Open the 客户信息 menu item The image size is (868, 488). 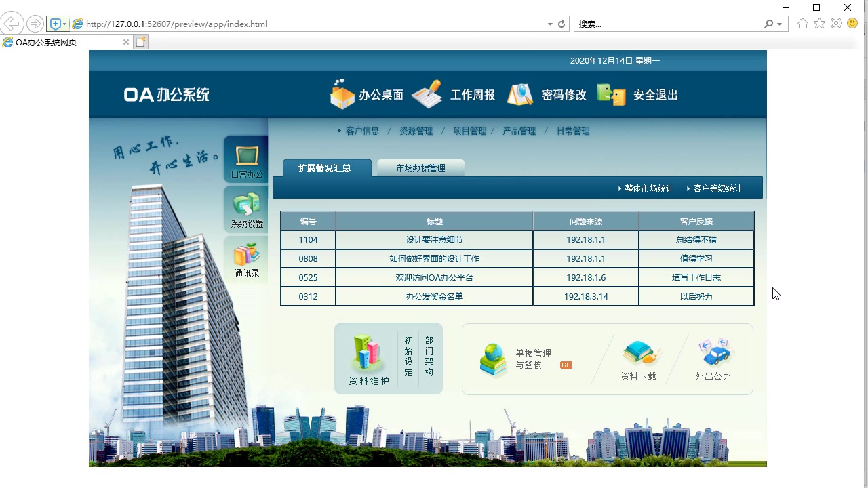tap(361, 131)
